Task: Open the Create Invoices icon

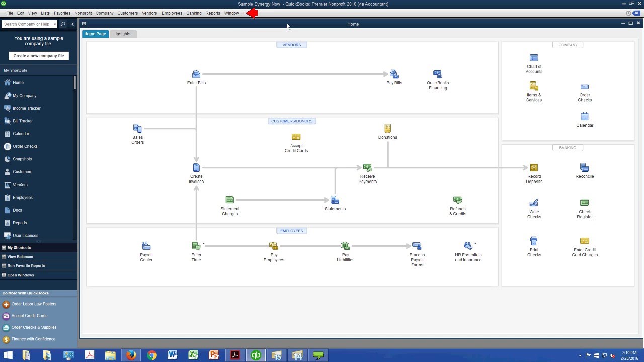Action: [196, 168]
